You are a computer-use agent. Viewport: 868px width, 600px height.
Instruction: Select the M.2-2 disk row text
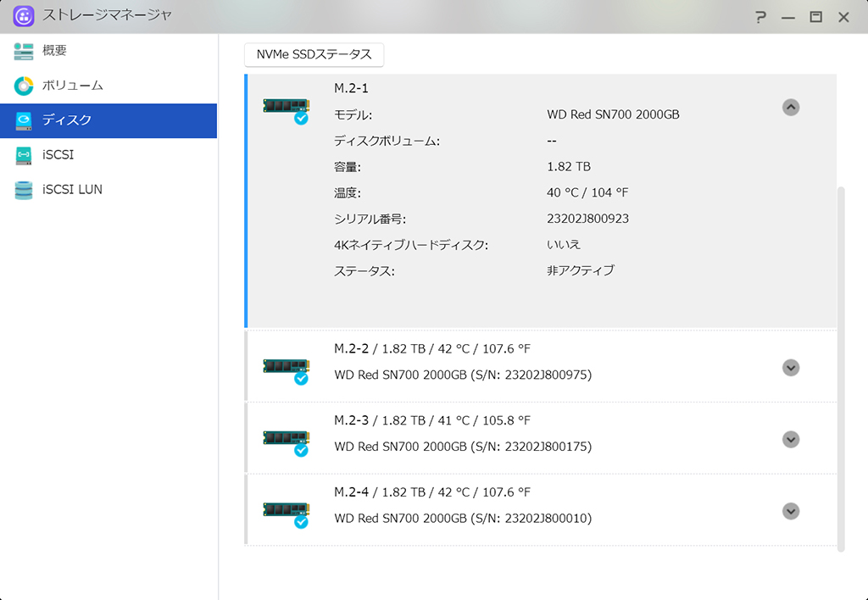463,361
